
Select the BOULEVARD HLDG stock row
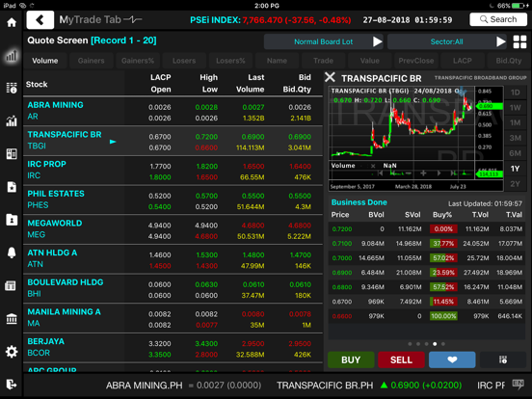click(173, 289)
